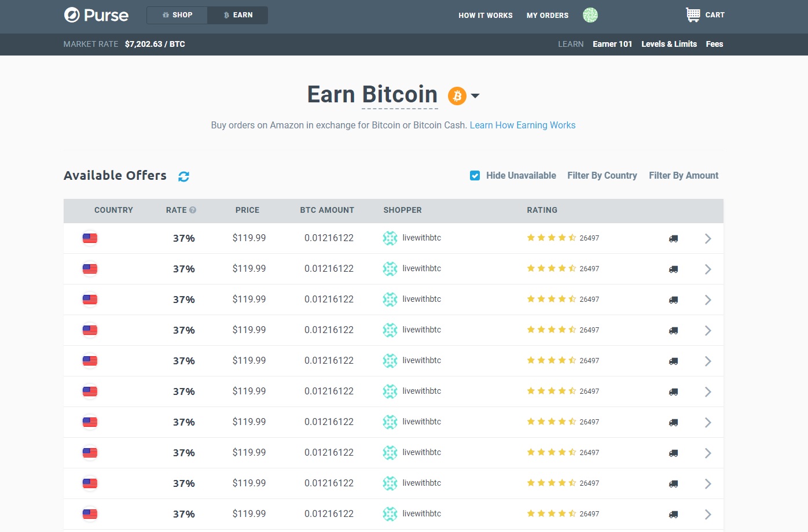Switch to the EARN tab
Screen dimensions: 808x532
(x=238, y=15)
